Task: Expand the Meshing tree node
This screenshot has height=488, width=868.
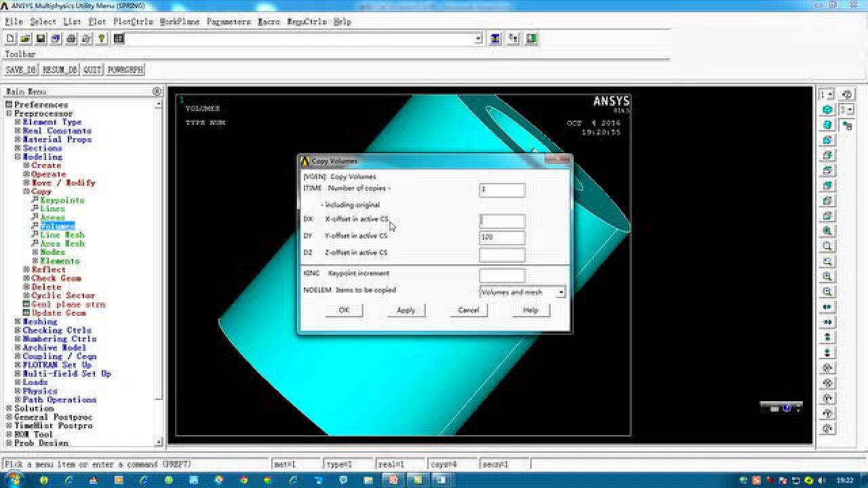Action: point(18,322)
